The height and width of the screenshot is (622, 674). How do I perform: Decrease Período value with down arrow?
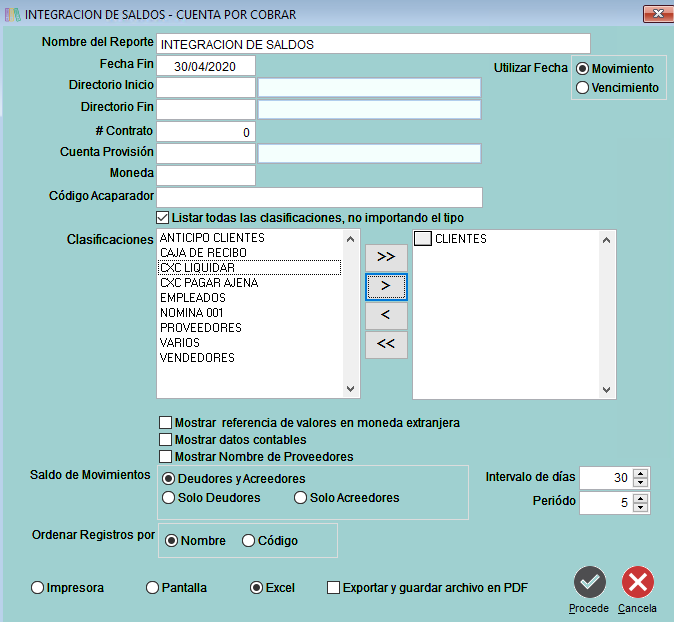641,507
